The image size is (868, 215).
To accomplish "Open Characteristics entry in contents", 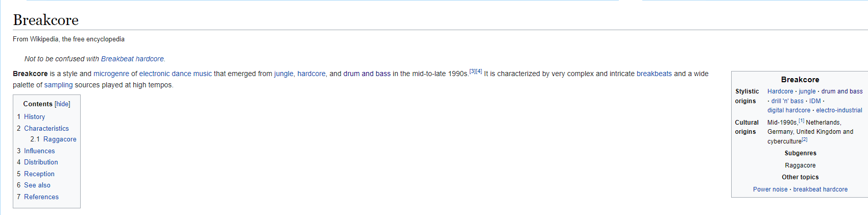I will [x=46, y=129].
